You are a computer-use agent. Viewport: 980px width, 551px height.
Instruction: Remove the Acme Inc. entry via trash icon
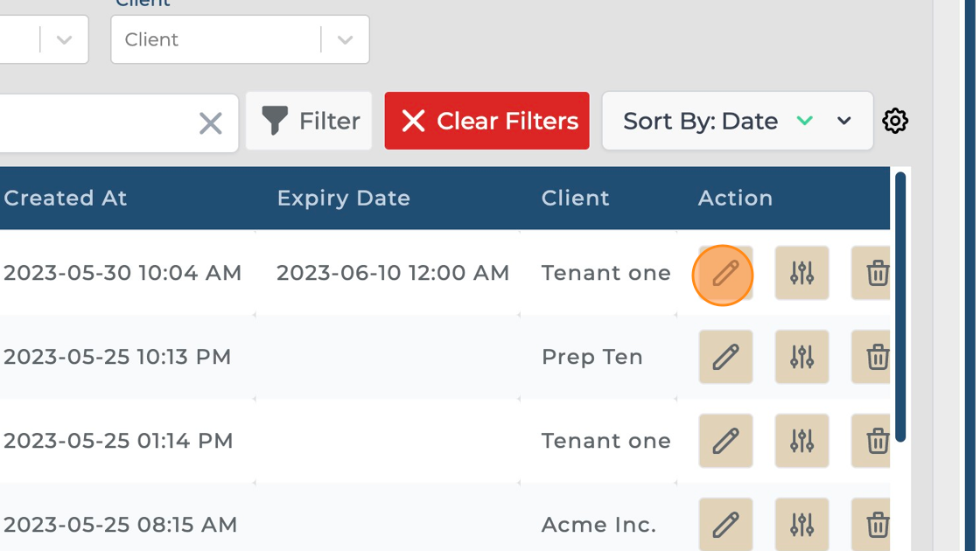click(x=875, y=524)
